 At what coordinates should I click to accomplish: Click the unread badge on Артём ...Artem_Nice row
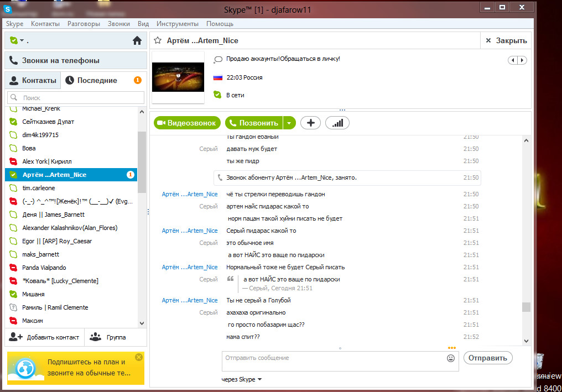pyautogui.click(x=130, y=175)
